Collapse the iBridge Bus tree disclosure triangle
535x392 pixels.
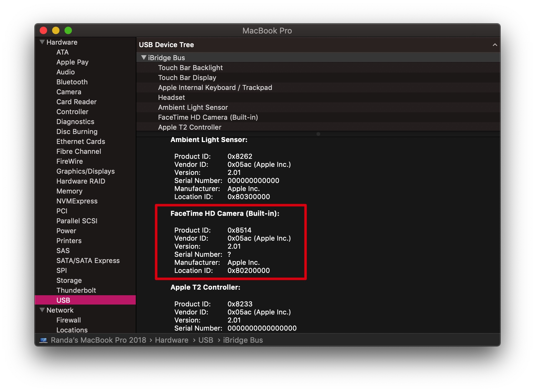[x=144, y=57]
